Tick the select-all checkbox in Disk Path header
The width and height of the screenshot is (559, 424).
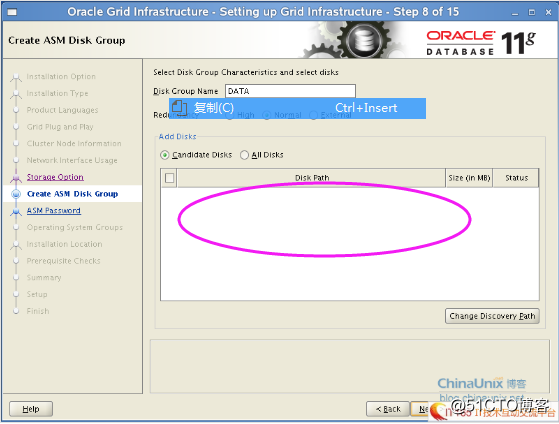point(170,178)
